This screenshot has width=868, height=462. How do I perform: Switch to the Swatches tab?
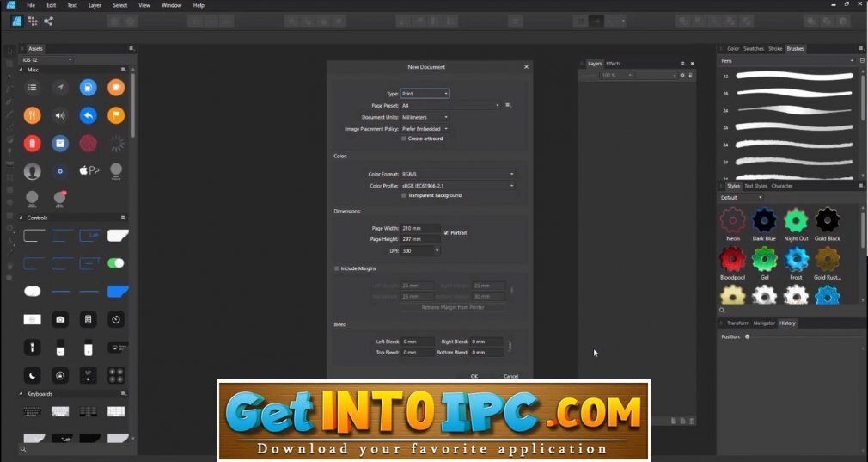click(754, 49)
